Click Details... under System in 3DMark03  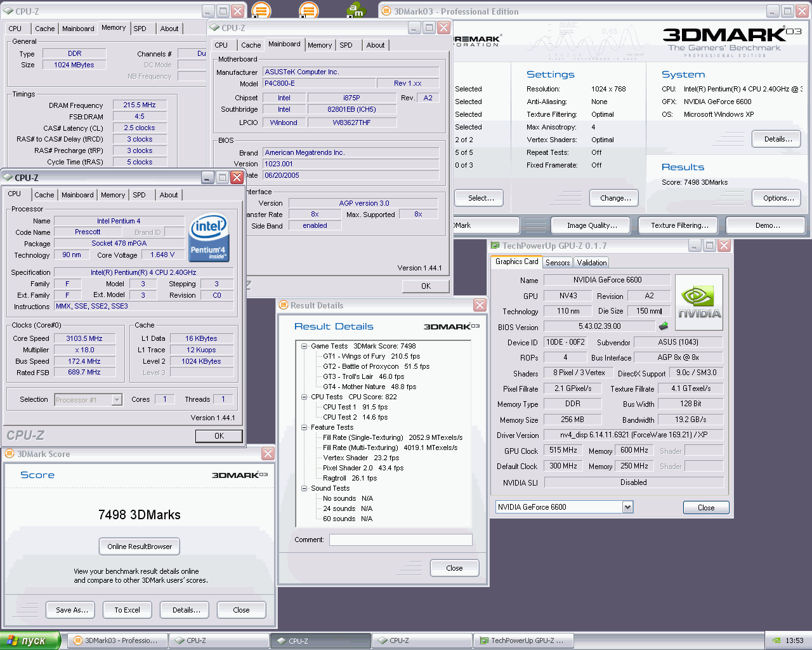(778, 139)
